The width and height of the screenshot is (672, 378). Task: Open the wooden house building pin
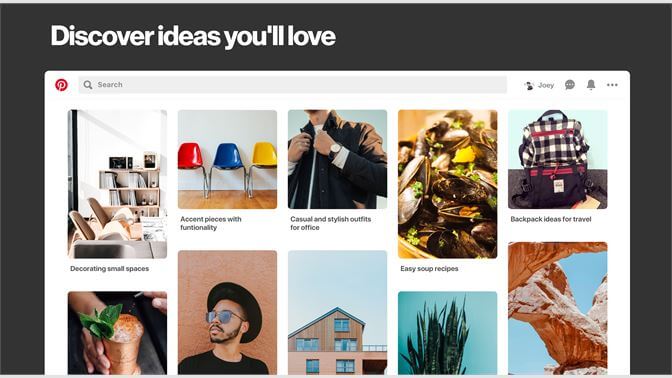point(337,312)
